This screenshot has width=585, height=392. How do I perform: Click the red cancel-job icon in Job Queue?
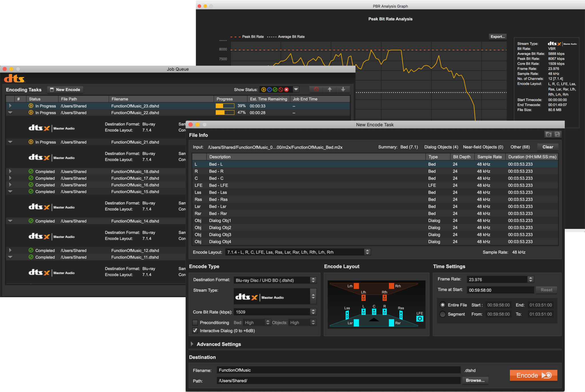pyautogui.click(x=316, y=89)
